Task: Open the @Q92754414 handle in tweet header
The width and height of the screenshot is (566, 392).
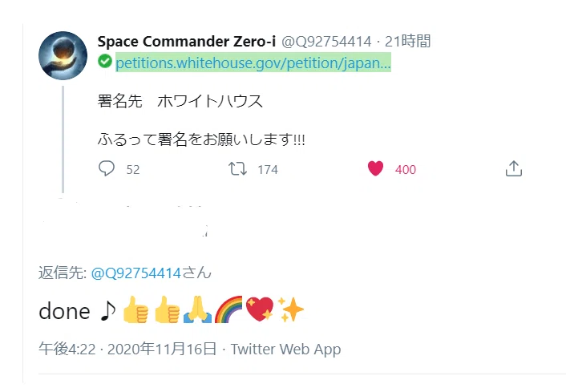Action: click(326, 42)
